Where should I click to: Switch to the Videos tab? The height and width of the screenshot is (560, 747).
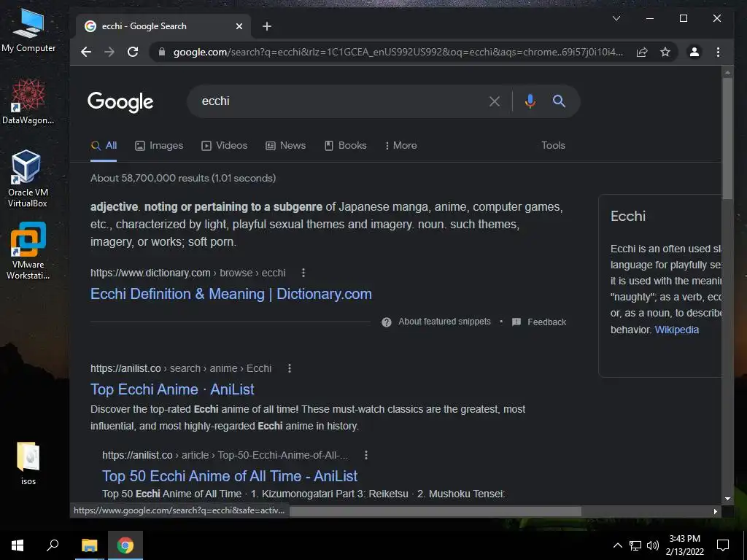tap(225, 146)
